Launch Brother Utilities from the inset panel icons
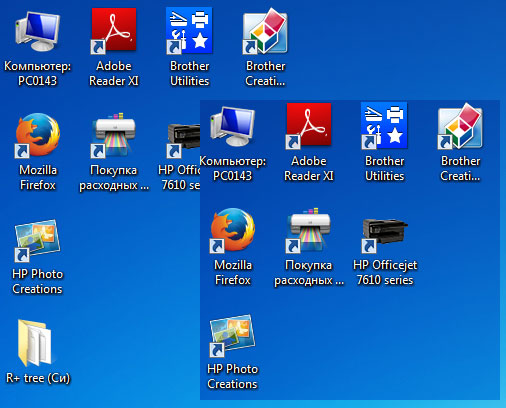This screenshot has height=408, width=506. 384,125
